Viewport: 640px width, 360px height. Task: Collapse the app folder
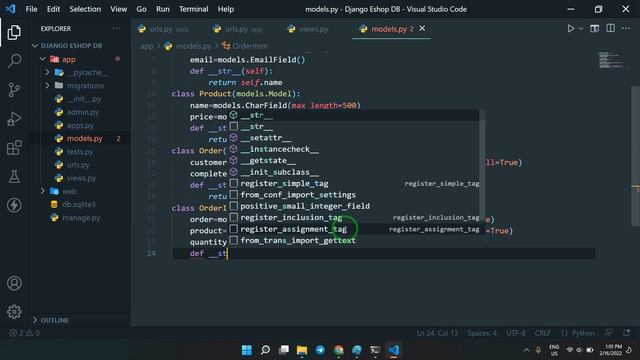click(69, 59)
